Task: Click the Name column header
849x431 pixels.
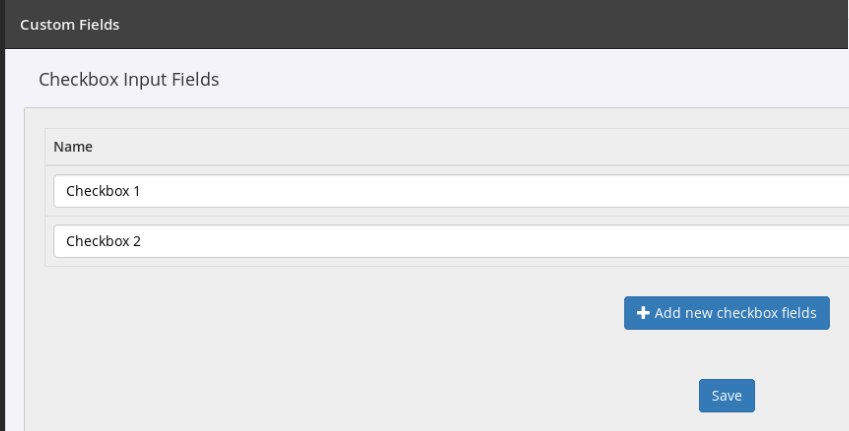Action: coord(73,147)
